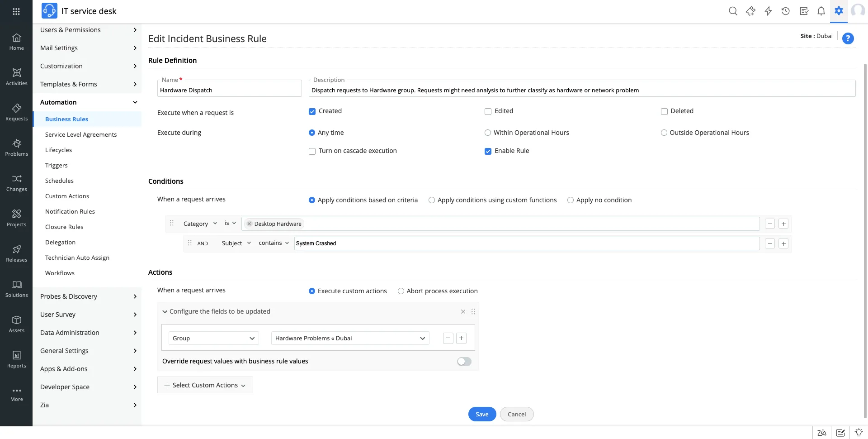Open the 'is' operator dropdown
Viewport: 868px width, 439px height.
[x=230, y=223]
